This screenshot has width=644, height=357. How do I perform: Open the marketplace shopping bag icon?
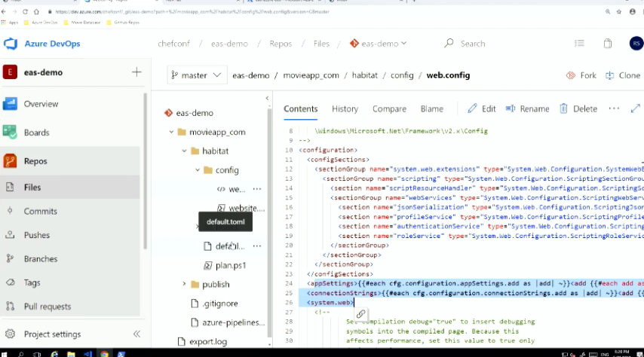[x=608, y=44]
